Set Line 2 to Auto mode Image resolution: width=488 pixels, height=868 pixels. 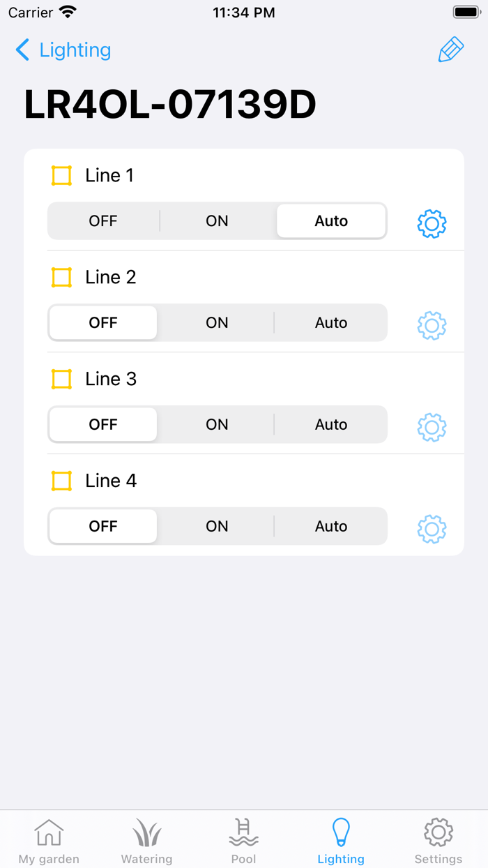(x=331, y=322)
